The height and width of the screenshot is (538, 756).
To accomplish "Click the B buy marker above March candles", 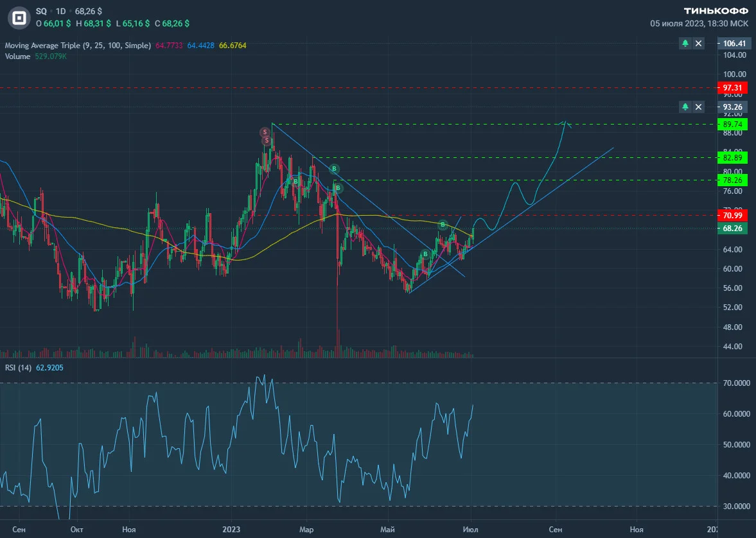I will [334, 169].
